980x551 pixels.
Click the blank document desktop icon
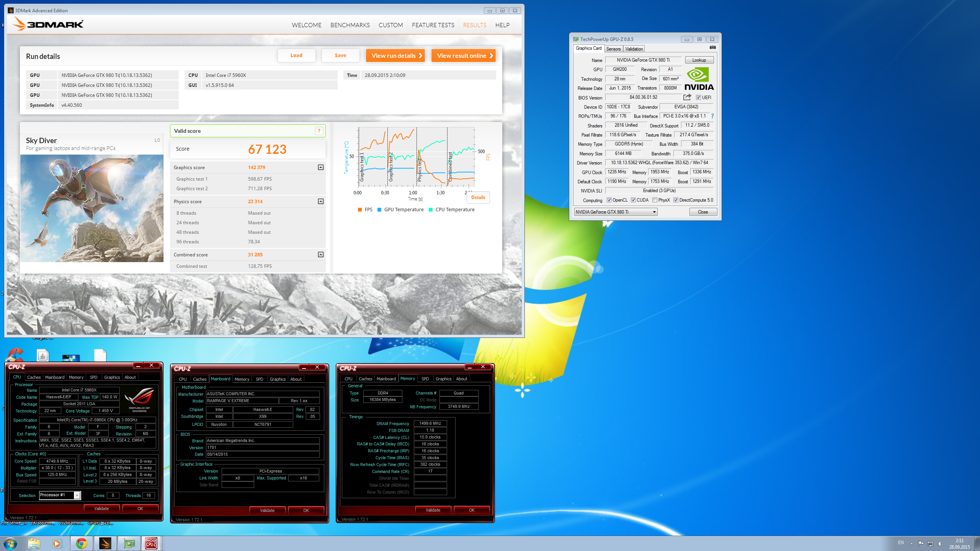100,355
